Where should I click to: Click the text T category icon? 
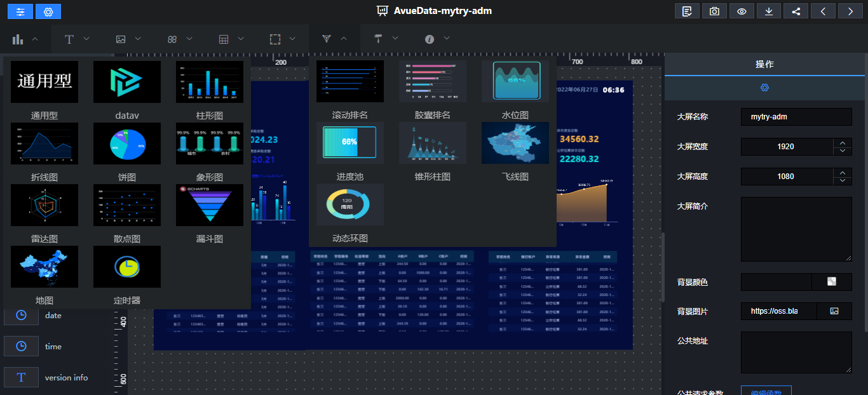pyautogui.click(x=69, y=39)
